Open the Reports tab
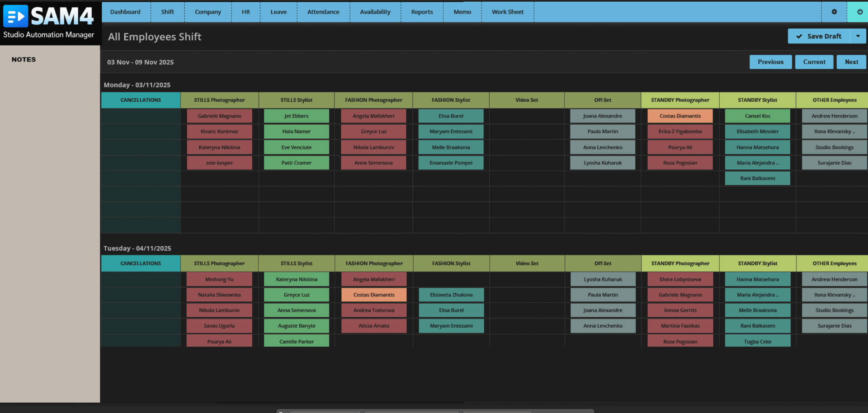 pos(421,12)
